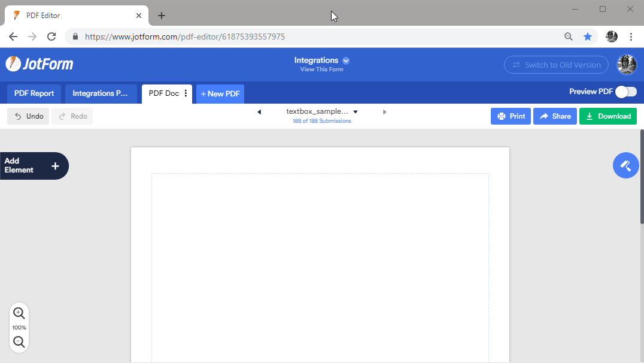The width and height of the screenshot is (644, 363).
Task: Open PDF Doc tab options three-dot menu
Action: [x=186, y=93]
